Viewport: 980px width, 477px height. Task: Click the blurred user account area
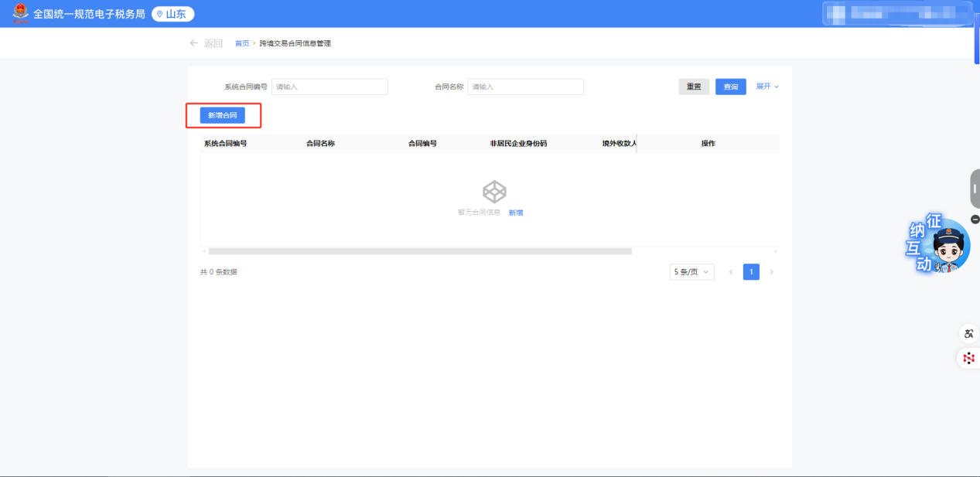(x=896, y=13)
